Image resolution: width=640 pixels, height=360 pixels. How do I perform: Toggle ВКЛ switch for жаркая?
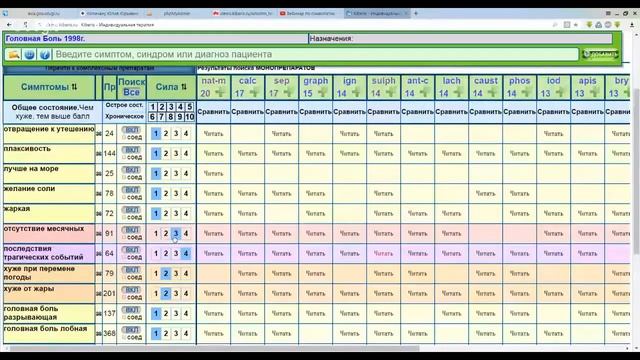click(x=131, y=210)
